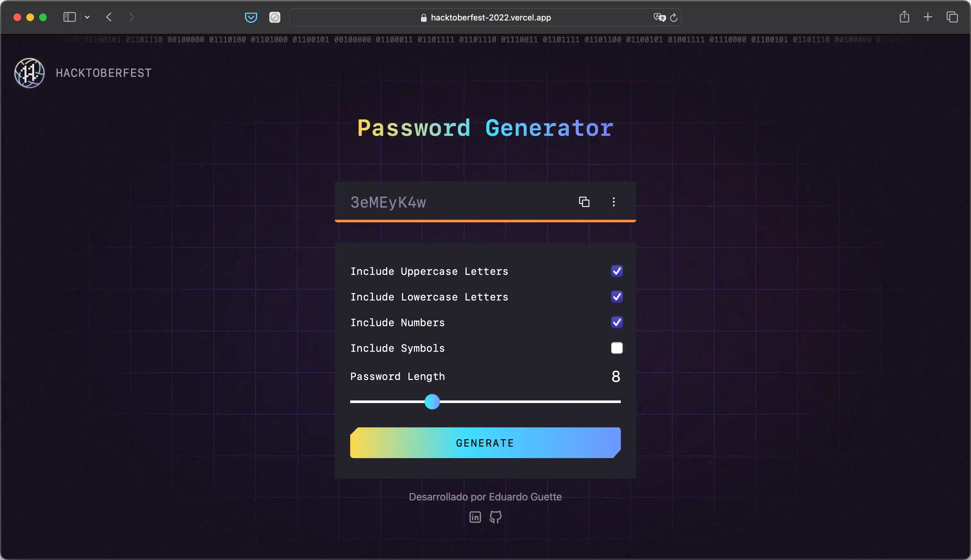Click the LinkedIn profile icon
Image resolution: width=971 pixels, height=560 pixels.
(x=475, y=517)
